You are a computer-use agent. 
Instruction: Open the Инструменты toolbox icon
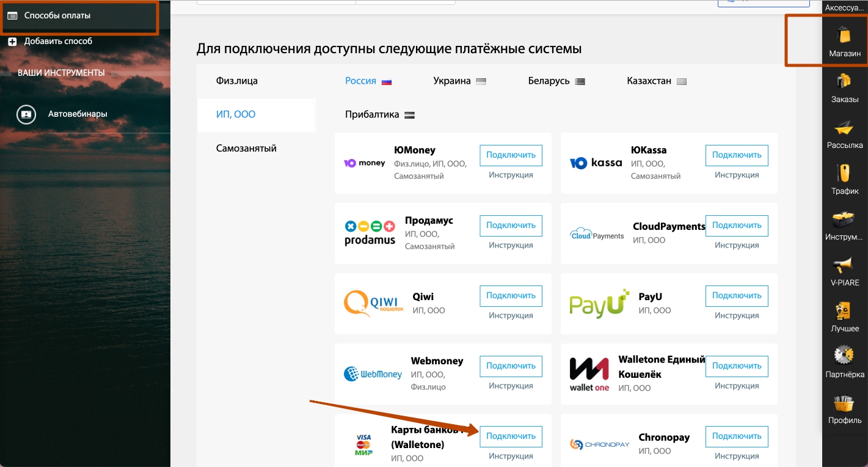point(845,219)
